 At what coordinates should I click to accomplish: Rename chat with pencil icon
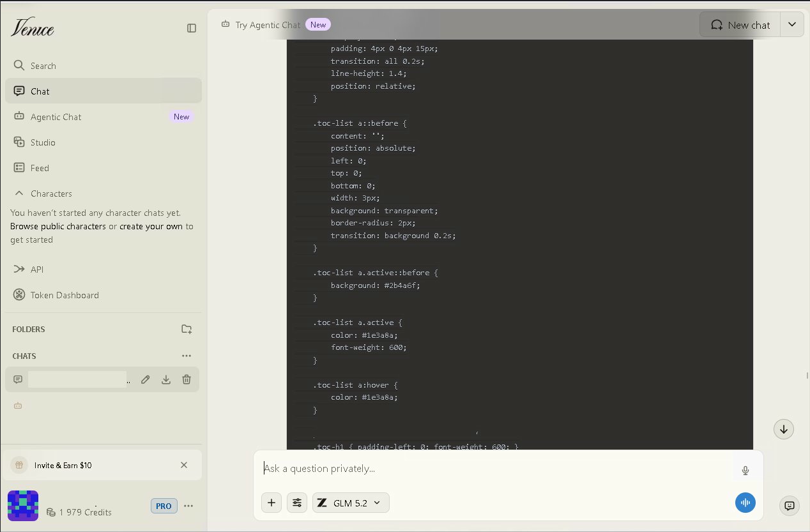(146, 379)
